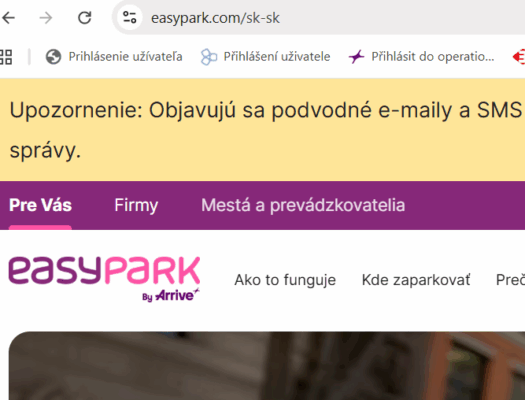Screen dimensions: 525x400
Task: Open the apps grid in bookmarks bar
Action: 6,57
